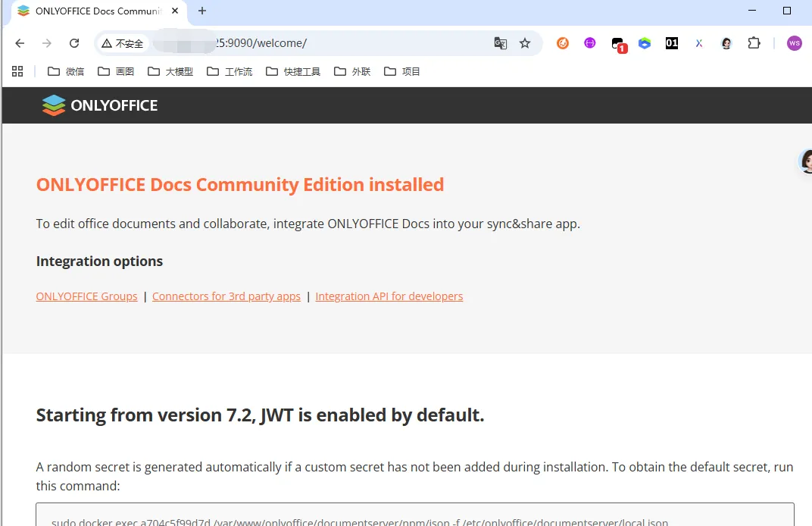Minimize the browser window
This screenshot has height=526, width=812.
click(752, 11)
